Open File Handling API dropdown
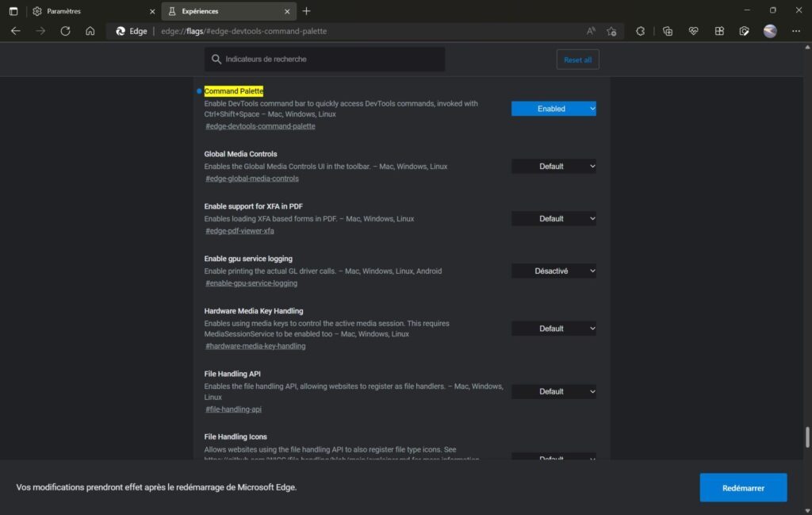812x515 pixels. click(553, 392)
